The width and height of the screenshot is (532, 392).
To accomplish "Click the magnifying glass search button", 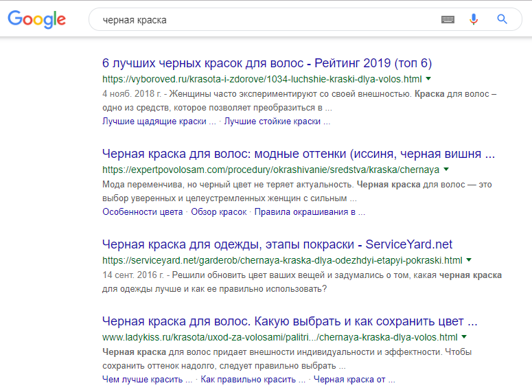I will 502,19.
